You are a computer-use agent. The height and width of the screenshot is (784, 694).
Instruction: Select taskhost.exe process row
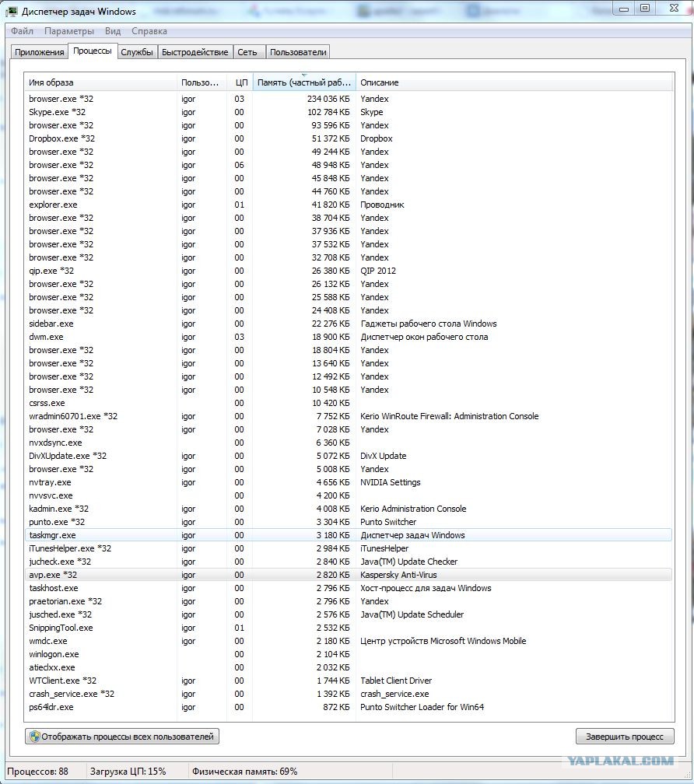tap(348, 588)
